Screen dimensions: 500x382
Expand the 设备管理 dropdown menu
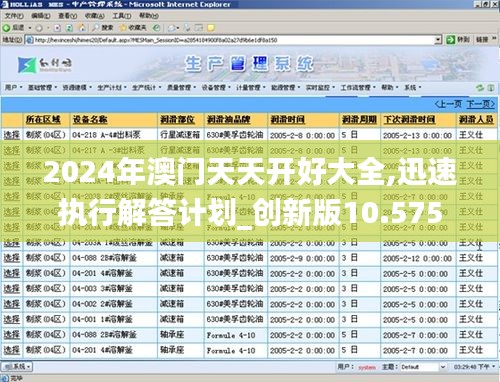click(216, 87)
